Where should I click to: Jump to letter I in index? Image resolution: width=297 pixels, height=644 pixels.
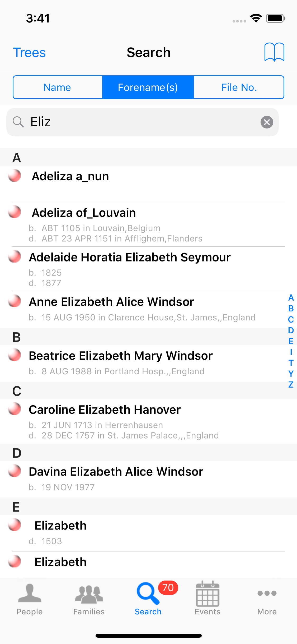(291, 352)
